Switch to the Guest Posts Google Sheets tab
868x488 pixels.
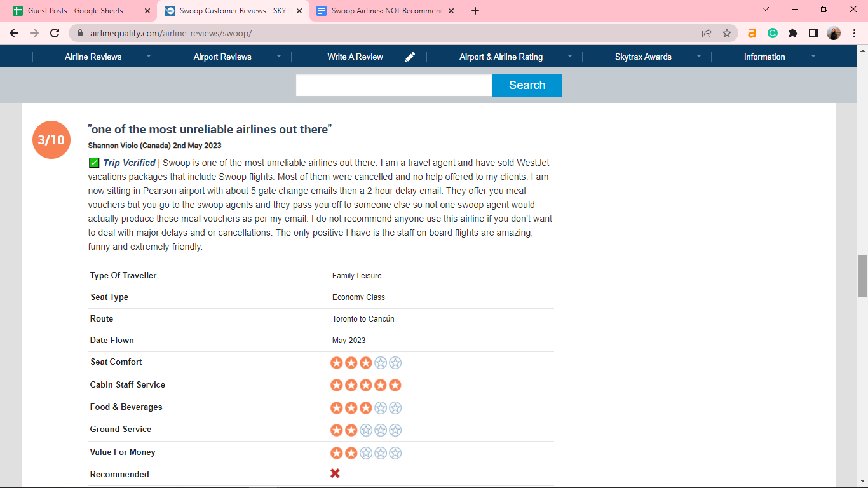82,11
